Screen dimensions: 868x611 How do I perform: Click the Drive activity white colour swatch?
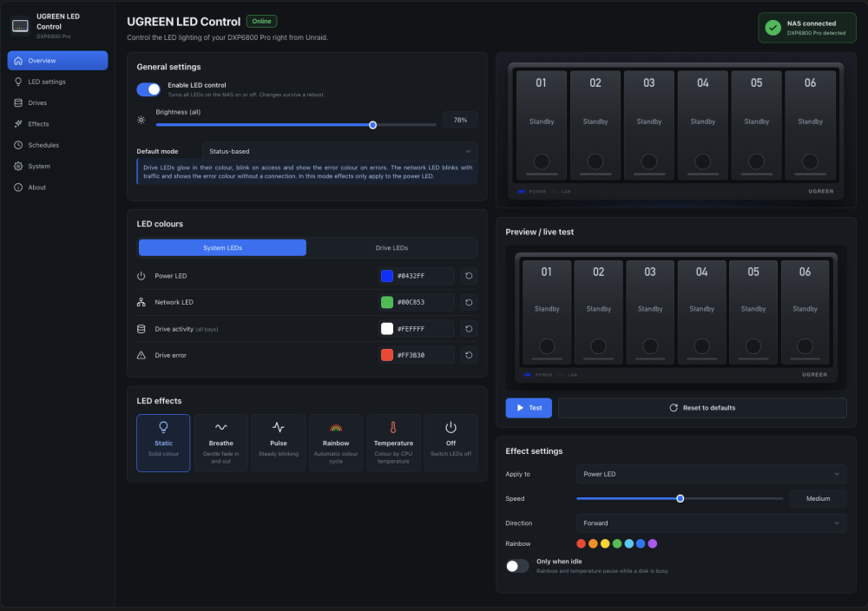pyautogui.click(x=387, y=329)
